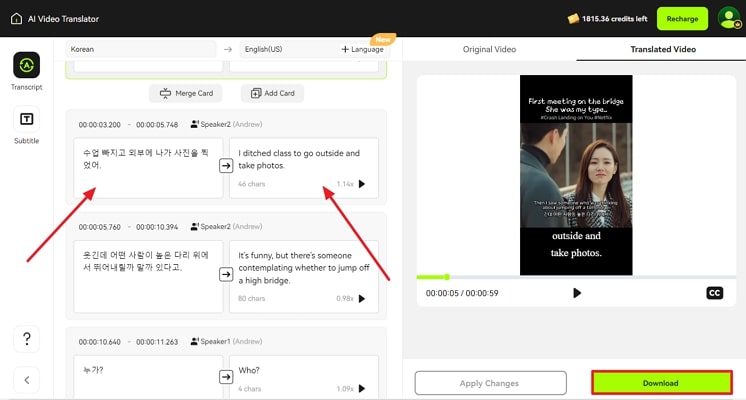Retranslate arrow for 'Who?' card
746x400 pixels.
pos(226,377)
